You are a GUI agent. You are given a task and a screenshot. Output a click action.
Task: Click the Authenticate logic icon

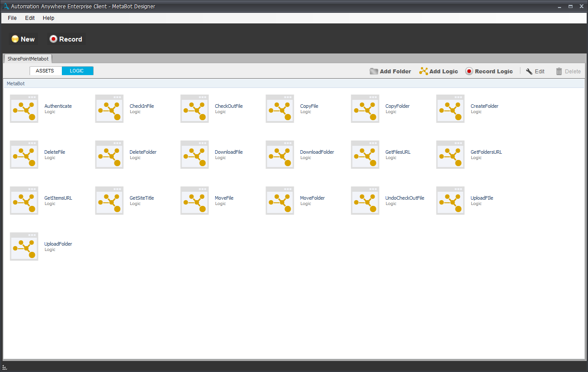(24, 109)
